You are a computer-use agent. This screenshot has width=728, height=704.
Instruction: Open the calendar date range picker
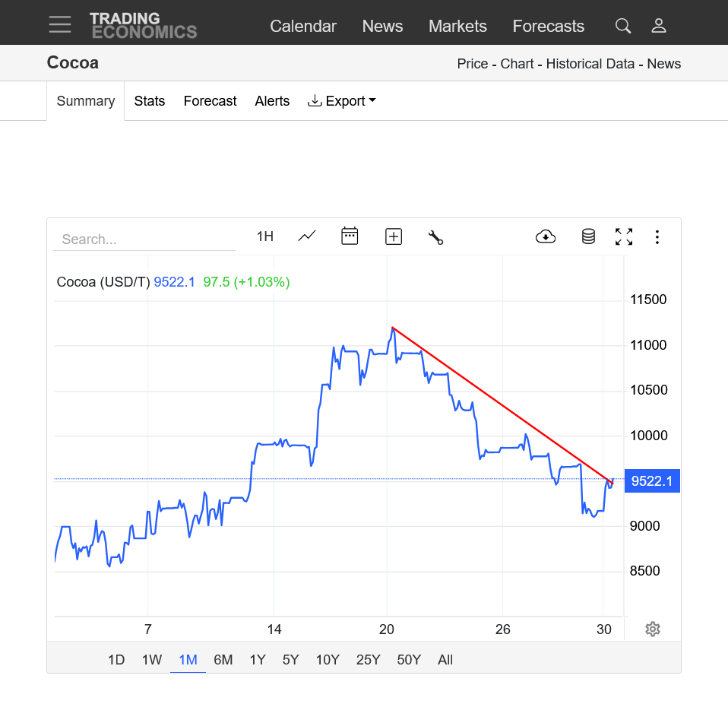pos(350,236)
